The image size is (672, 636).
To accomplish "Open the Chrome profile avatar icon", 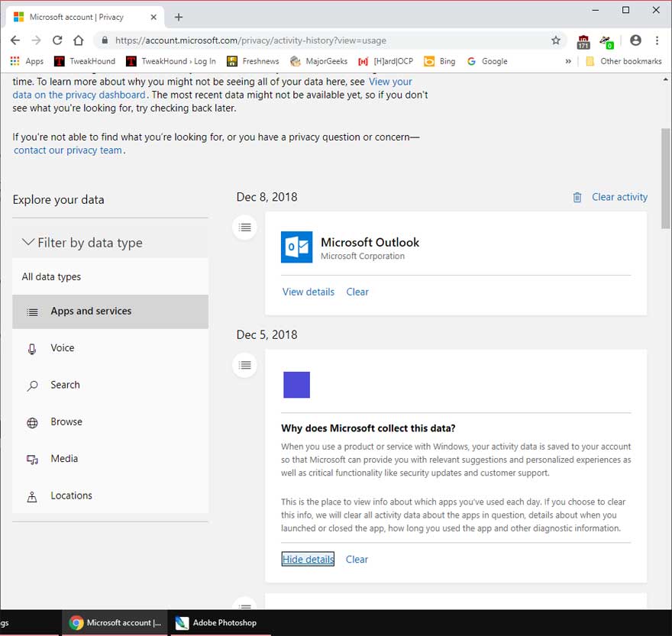I will (635, 40).
